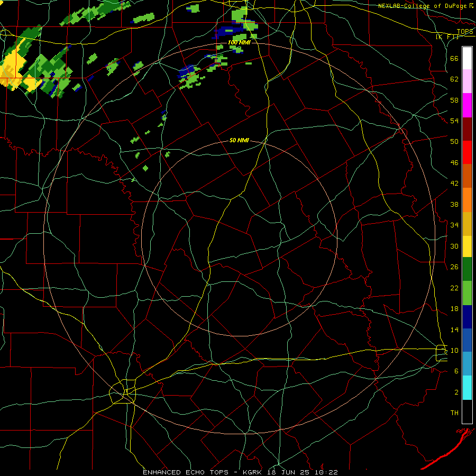This screenshot has height=476, width=476.
Task: Pick the black TH legend swatch
Action: point(467,411)
